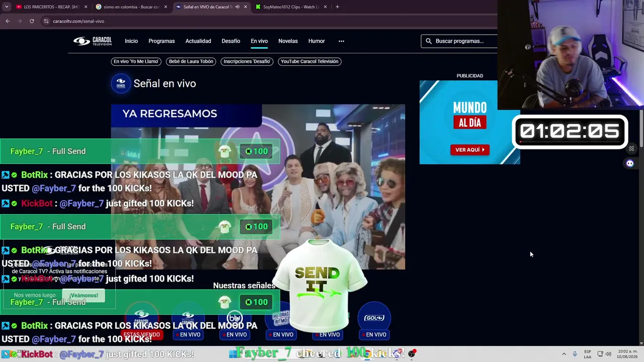Select the Señal en VIVO de Caracol tab
This screenshot has height=362, width=644.
tap(207, 7)
